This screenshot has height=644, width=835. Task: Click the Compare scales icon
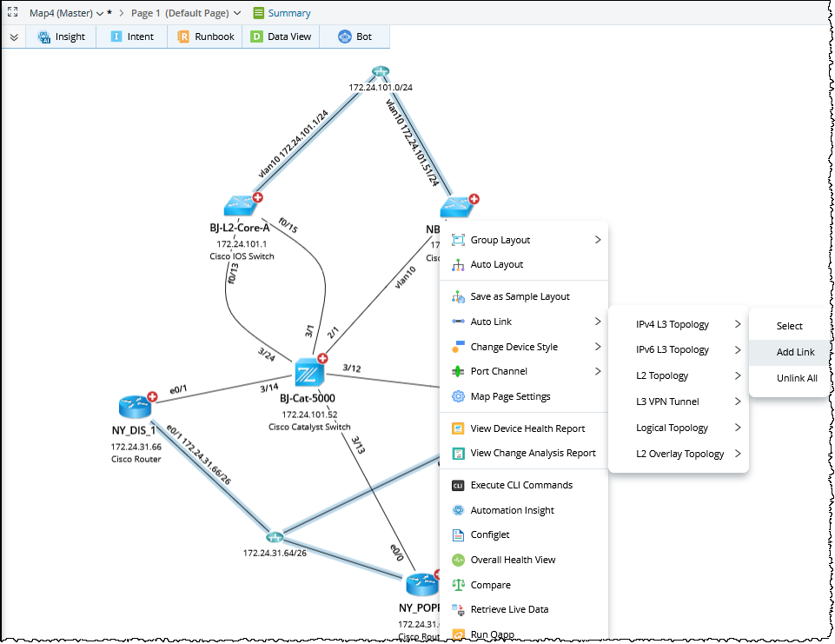coord(458,585)
